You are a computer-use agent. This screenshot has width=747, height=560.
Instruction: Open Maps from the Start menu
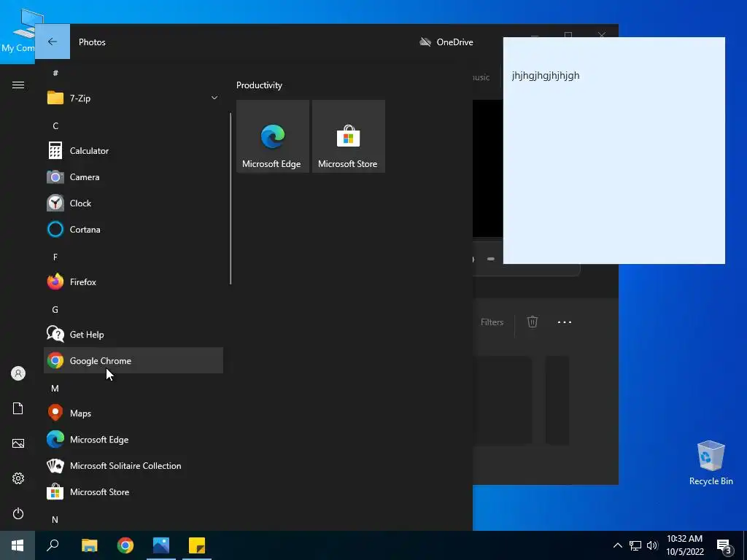click(133, 413)
